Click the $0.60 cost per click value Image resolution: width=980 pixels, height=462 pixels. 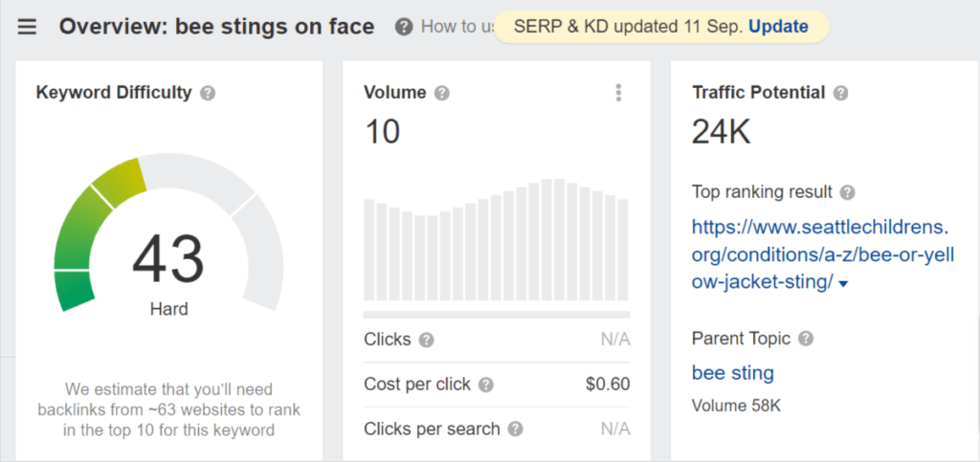click(x=608, y=385)
